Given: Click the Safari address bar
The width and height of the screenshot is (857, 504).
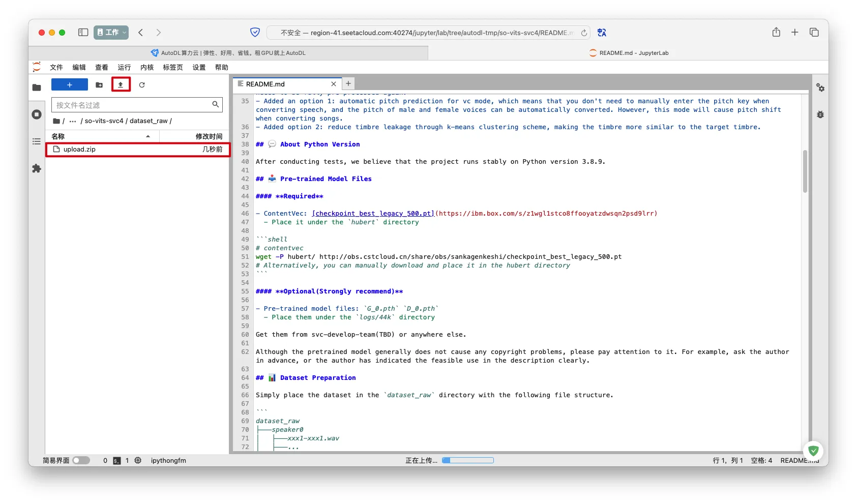Looking at the screenshot, I should point(428,33).
